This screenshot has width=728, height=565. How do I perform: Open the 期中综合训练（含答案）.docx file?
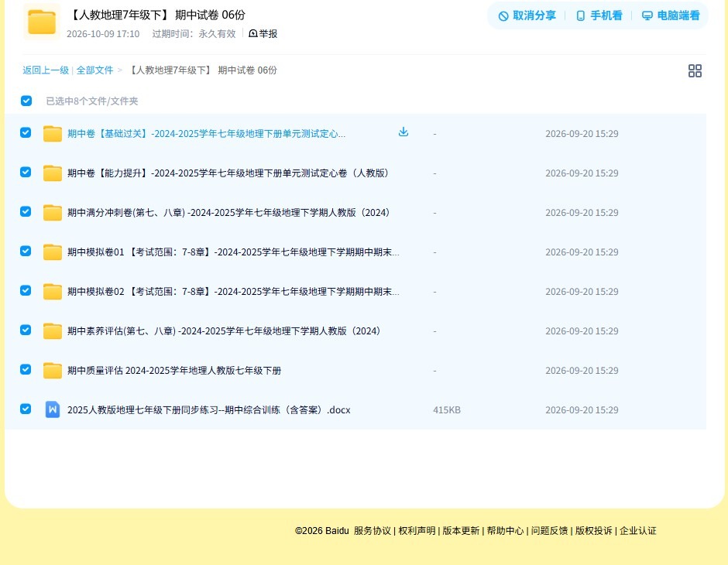209,410
